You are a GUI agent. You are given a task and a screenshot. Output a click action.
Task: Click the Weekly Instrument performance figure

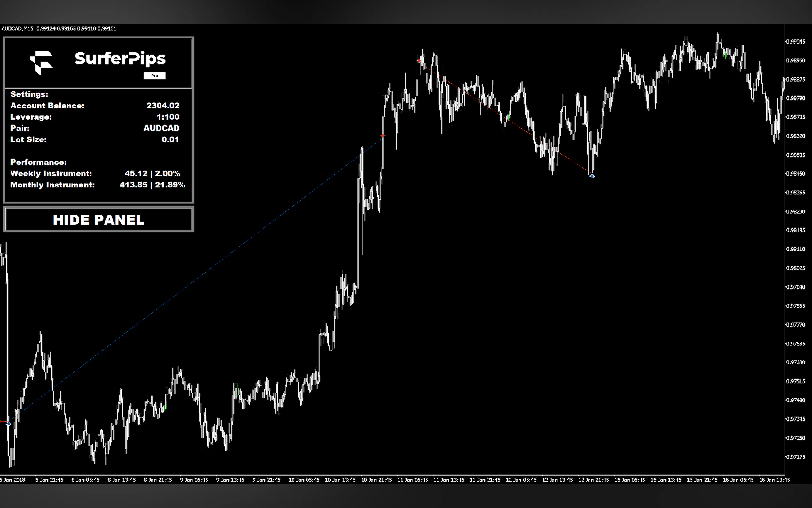pyautogui.click(x=152, y=173)
